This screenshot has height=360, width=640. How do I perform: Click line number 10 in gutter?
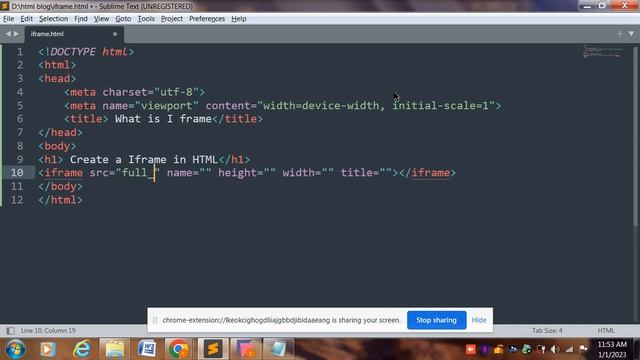click(x=17, y=173)
